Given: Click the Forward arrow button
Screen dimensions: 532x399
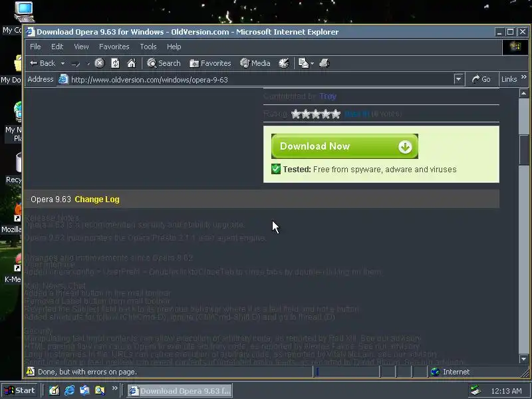Looking at the screenshot, I should [x=76, y=63].
